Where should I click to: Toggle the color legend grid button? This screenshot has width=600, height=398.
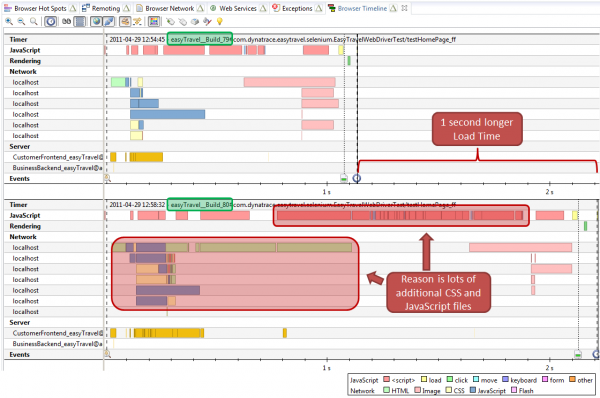point(154,21)
